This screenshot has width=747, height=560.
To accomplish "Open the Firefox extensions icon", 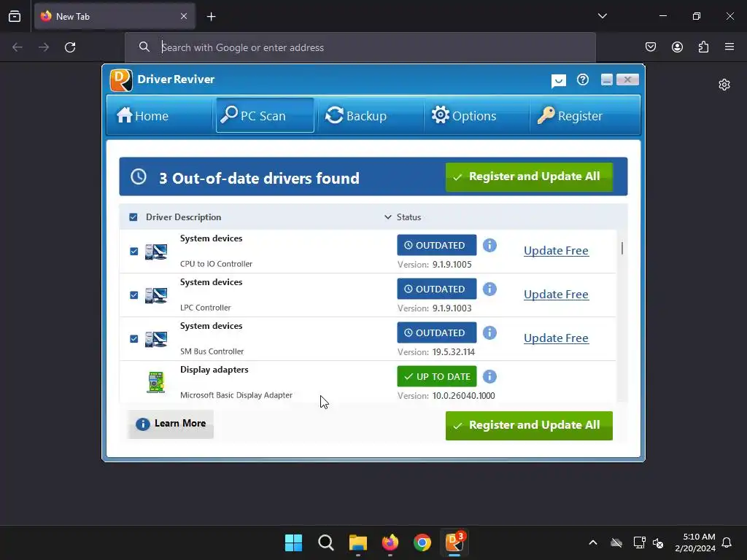I will (704, 47).
